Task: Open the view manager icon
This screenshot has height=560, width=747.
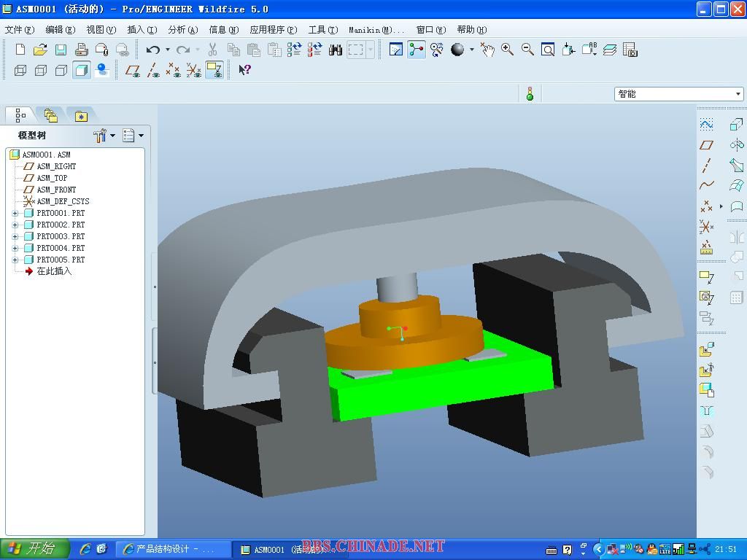Action: 630,50
